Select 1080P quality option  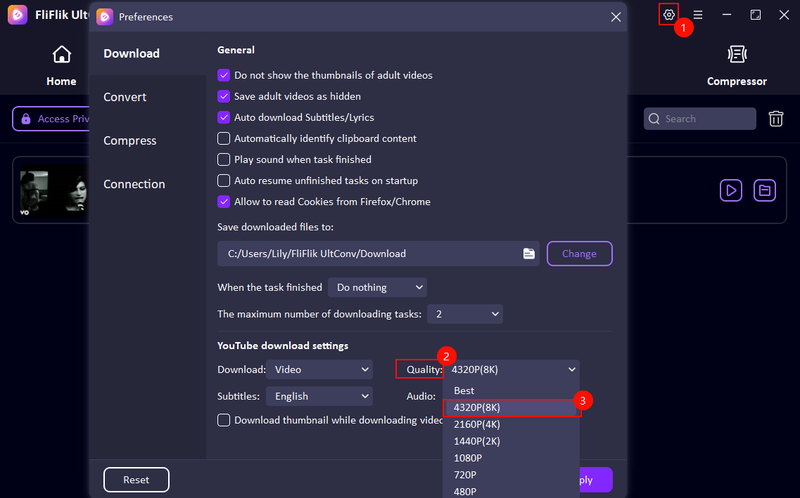[512, 458]
